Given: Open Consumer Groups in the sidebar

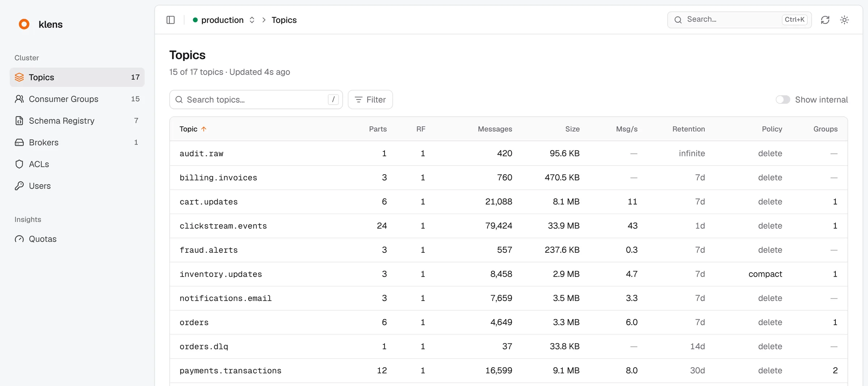Looking at the screenshot, I should click(77, 99).
